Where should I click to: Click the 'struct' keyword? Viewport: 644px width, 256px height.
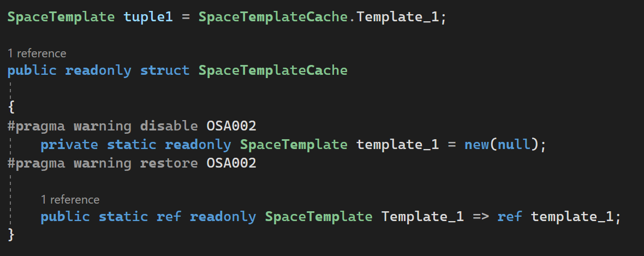[x=165, y=70]
